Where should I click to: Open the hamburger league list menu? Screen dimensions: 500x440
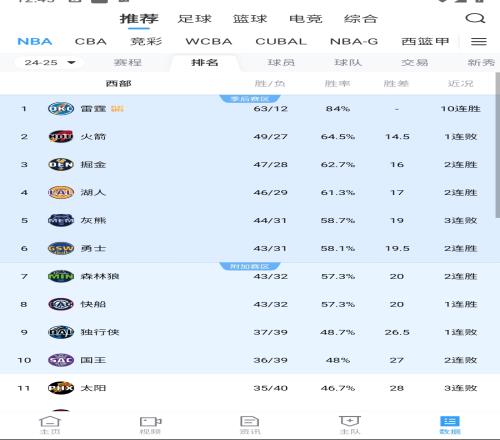(479, 41)
